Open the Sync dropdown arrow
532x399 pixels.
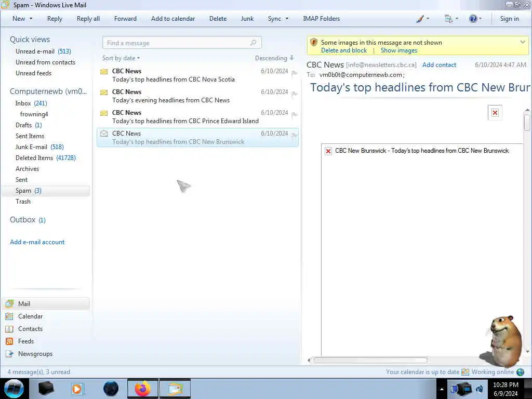click(287, 19)
